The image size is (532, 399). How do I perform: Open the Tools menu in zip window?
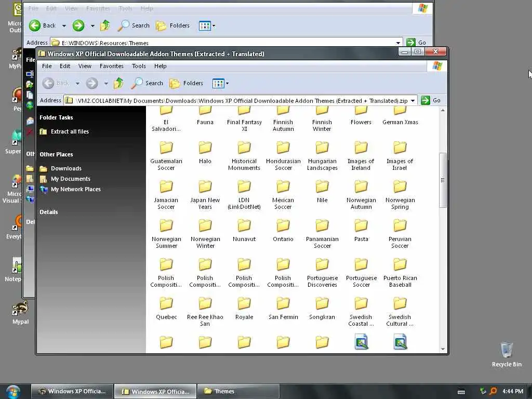tap(139, 66)
